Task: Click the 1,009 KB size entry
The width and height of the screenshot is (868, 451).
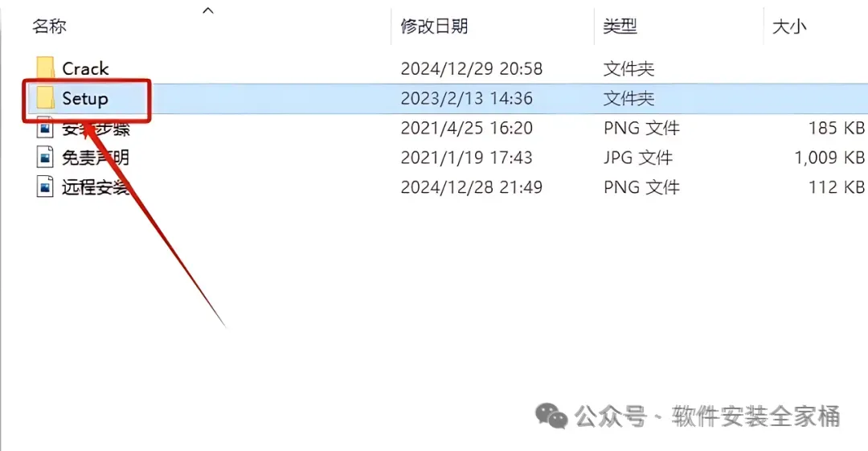Action: click(x=829, y=158)
